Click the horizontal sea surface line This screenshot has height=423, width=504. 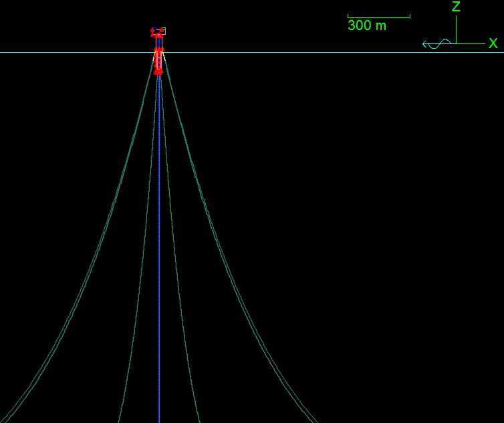[252, 52]
